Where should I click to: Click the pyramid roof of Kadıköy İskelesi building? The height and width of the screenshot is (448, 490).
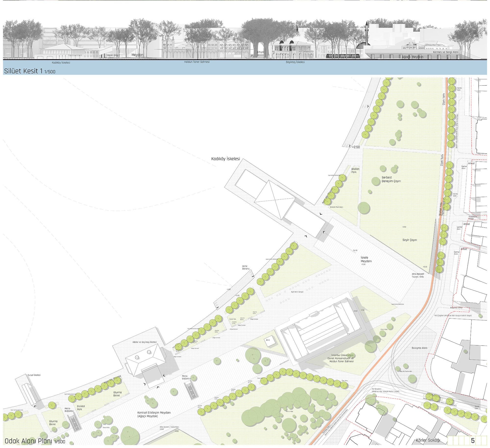pos(275,200)
